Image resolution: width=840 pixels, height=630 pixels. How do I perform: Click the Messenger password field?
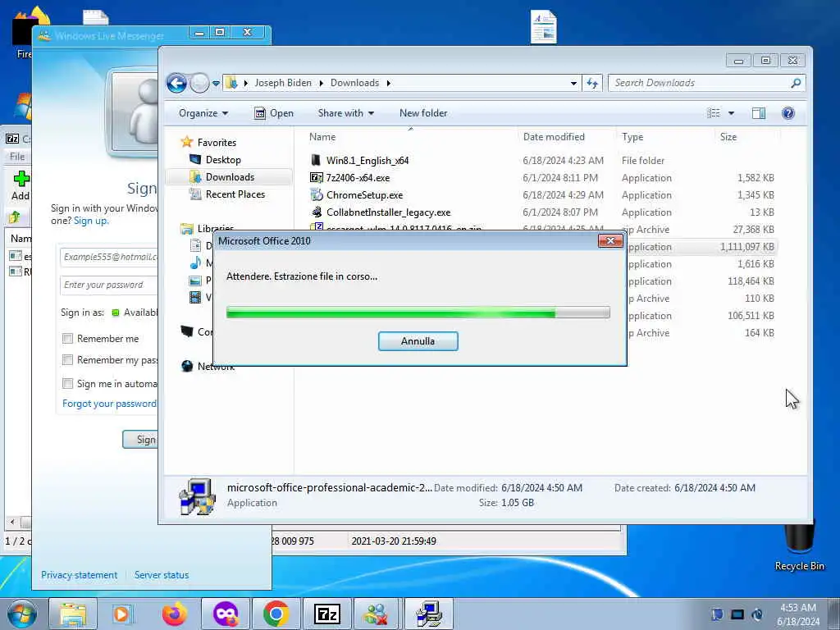point(109,285)
